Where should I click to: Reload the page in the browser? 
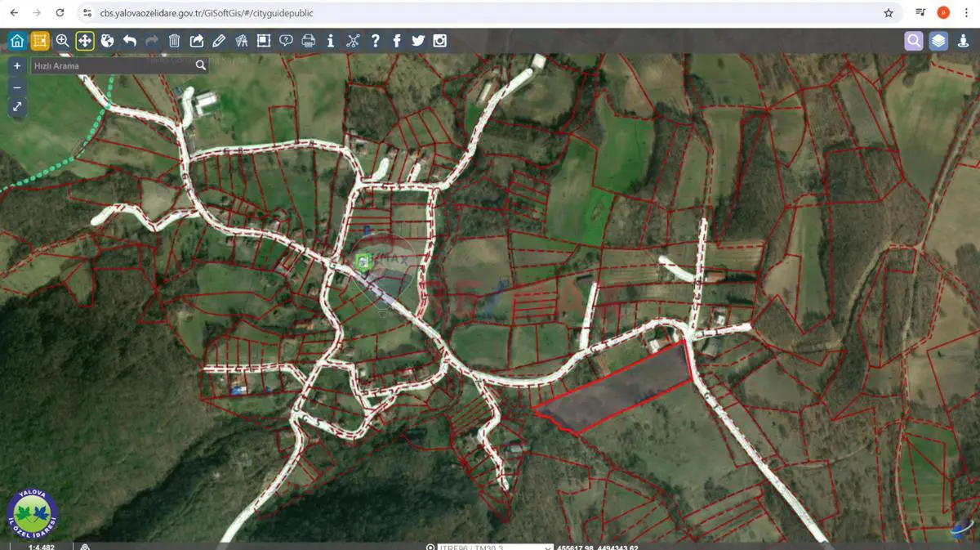(x=60, y=13)
